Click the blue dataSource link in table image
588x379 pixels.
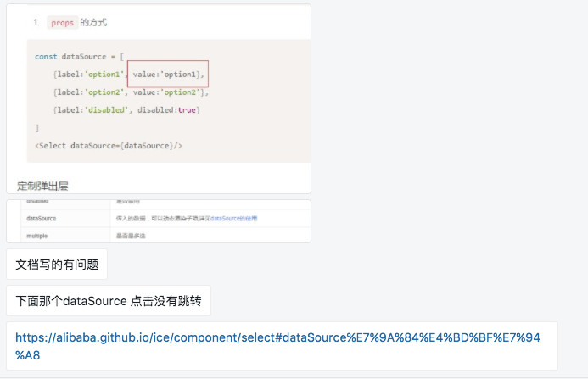[x=233, y=218]
